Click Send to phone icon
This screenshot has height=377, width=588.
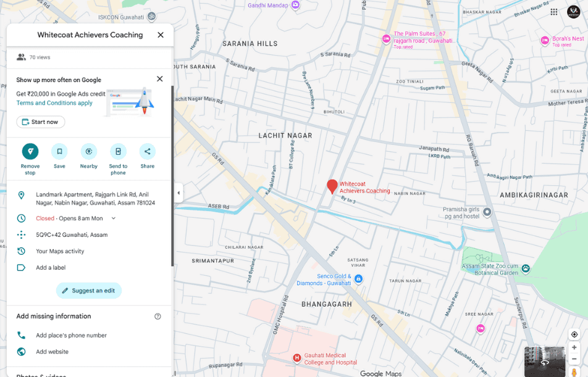click(x=118, y=151)
